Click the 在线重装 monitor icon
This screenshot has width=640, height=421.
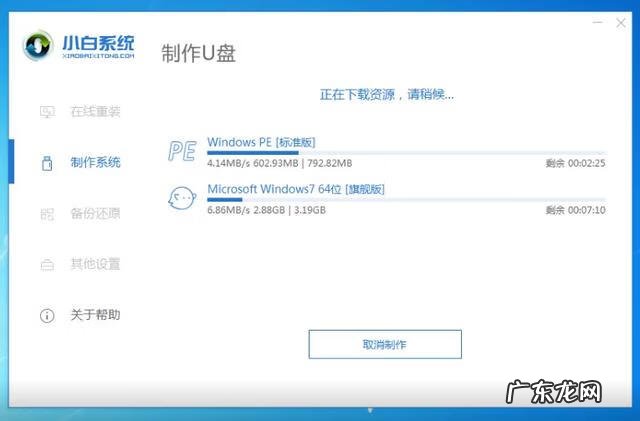click(x=47, y=111)
